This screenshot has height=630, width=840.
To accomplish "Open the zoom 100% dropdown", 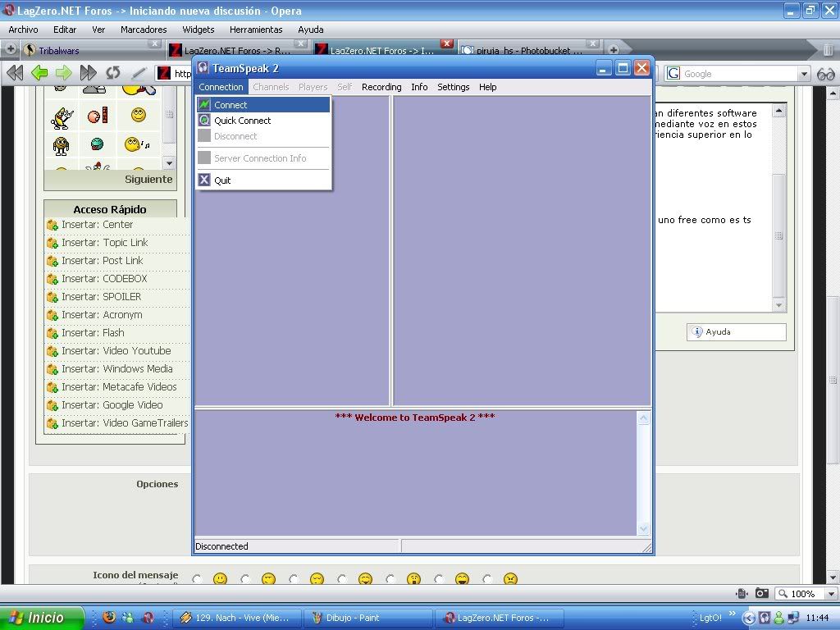I will [832, 594].
